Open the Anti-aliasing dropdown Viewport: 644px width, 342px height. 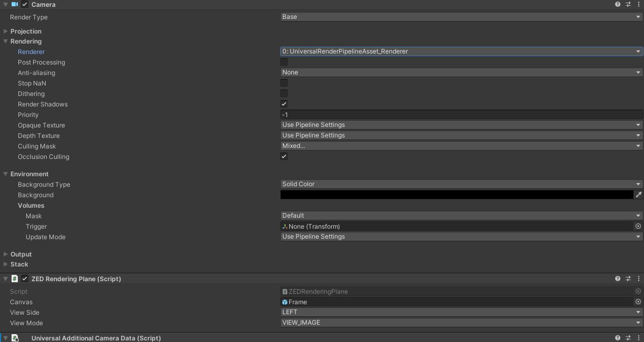pos(461,72)
